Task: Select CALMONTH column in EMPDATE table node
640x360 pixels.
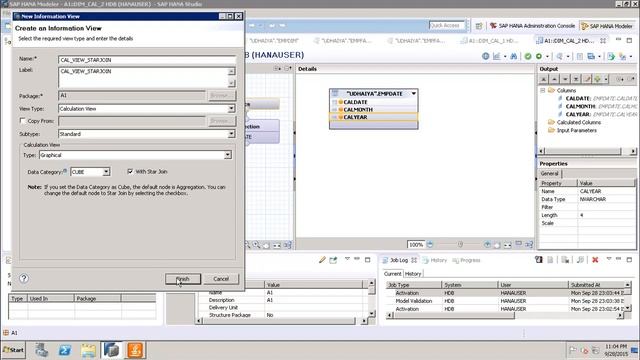Action: pos(374,109)
